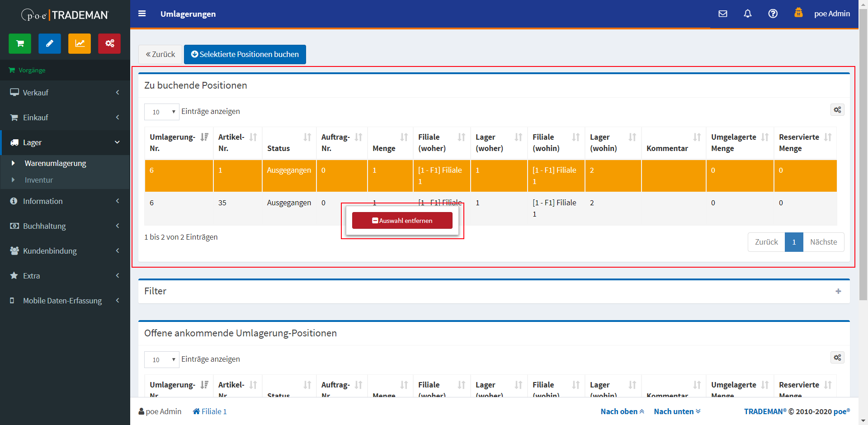Click Selektierte Positionen buchen button
The width and height of the screenshot is (868, 425).
coord(245,54)
